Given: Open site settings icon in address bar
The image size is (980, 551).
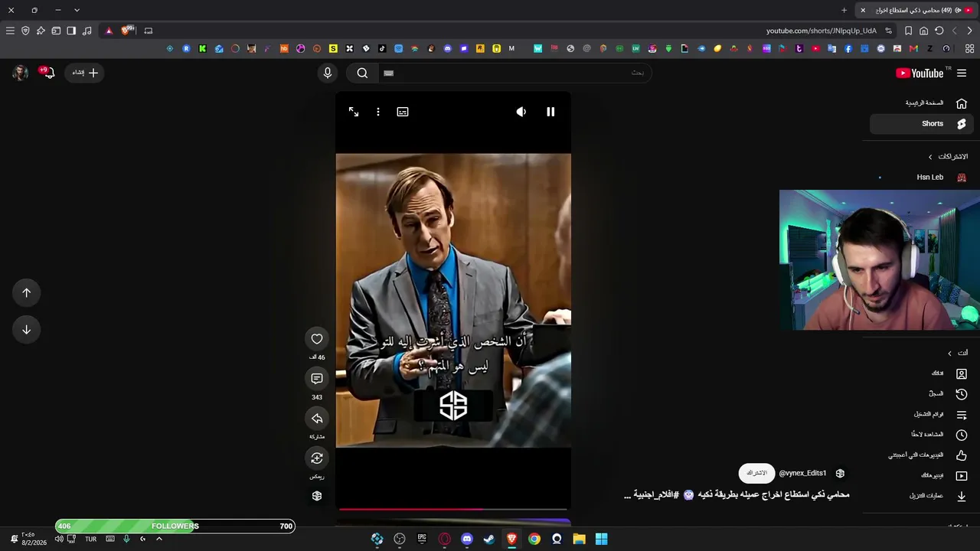Looking at the screenshot, I should point(889,31).
